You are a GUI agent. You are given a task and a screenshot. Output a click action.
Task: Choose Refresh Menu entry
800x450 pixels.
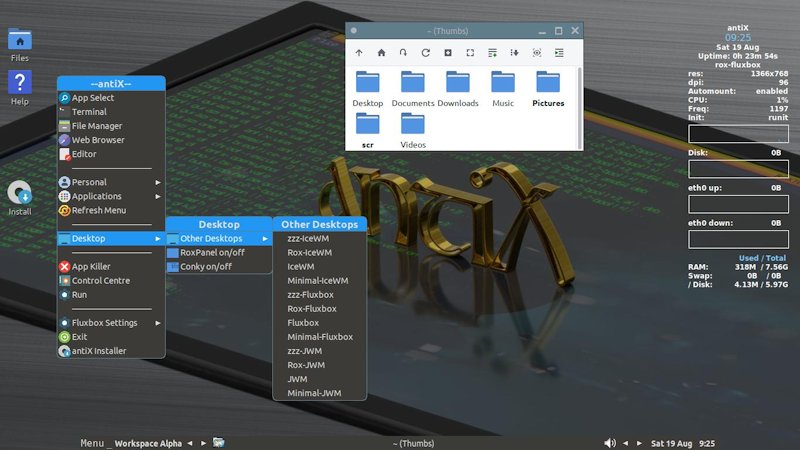(x=111, y=210)
